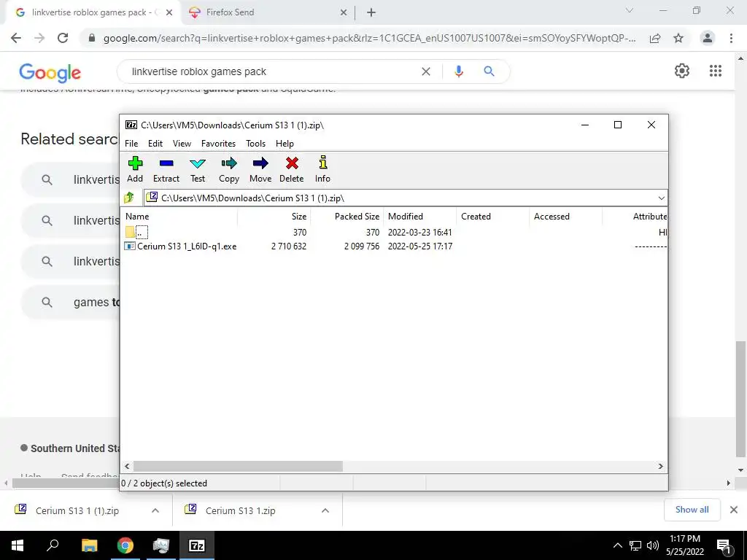This screenshot has width=747, height=560.
Task: Expand options for Cerium S13 1.zip download
Action: pos(325,510)
